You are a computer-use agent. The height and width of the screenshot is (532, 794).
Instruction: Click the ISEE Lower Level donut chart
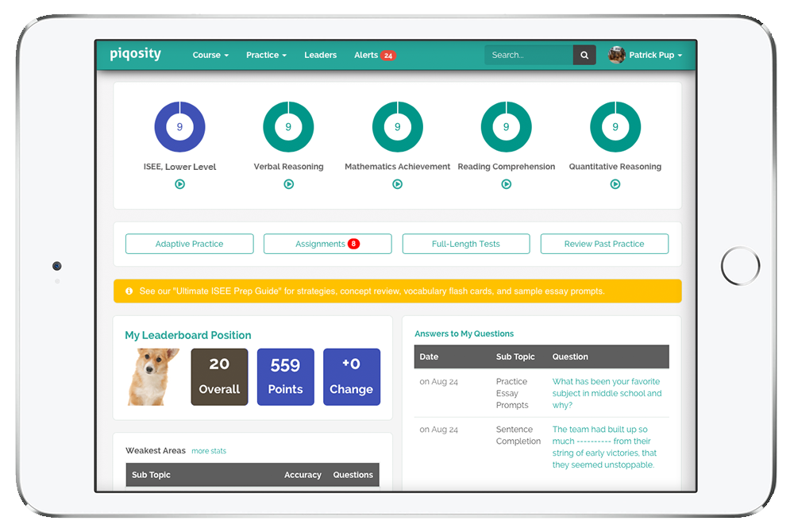(179, 127)
